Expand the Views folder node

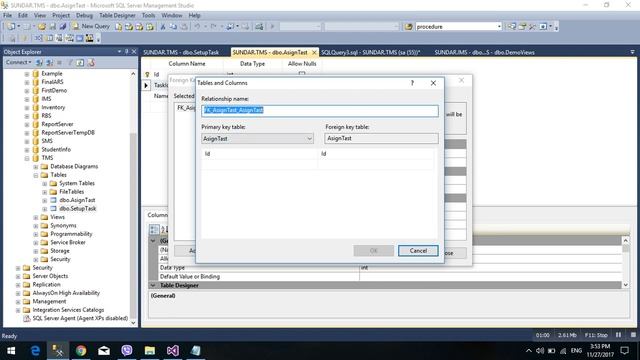click(36, 217)
